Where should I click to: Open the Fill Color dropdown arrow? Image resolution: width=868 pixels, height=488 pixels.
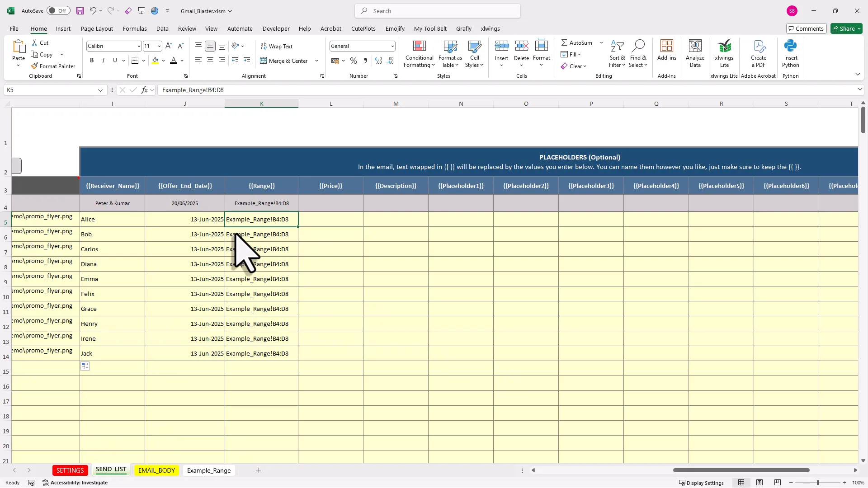pyautogui.click(x=163, y=61)
